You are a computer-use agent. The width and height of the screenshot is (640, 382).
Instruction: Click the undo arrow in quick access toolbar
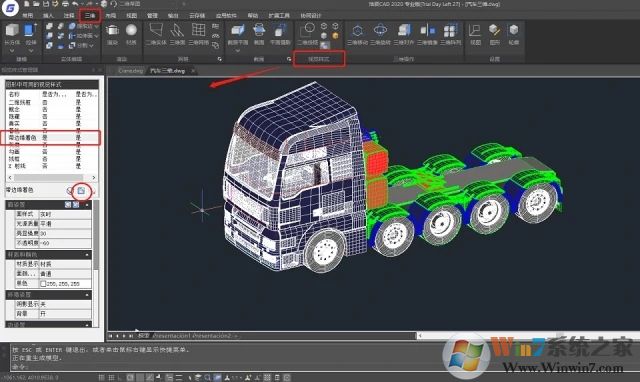click(x=75, y=4)
